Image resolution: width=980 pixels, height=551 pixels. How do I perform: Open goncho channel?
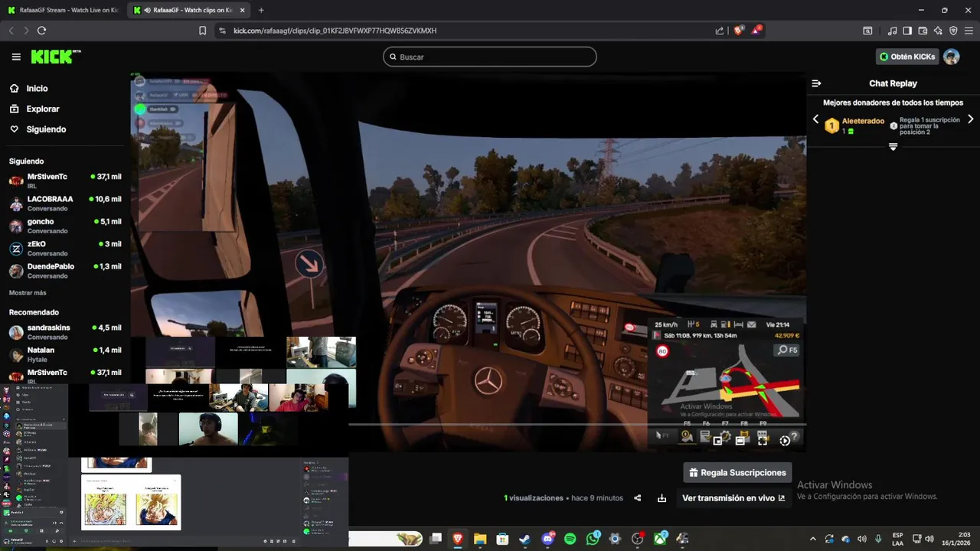65,226
